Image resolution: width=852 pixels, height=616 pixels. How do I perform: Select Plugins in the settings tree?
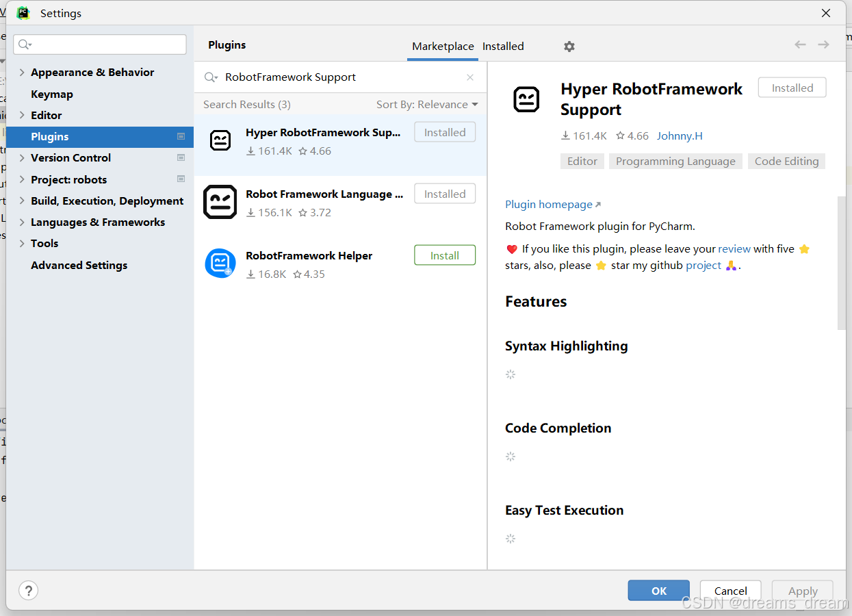(x=100, y=136)
